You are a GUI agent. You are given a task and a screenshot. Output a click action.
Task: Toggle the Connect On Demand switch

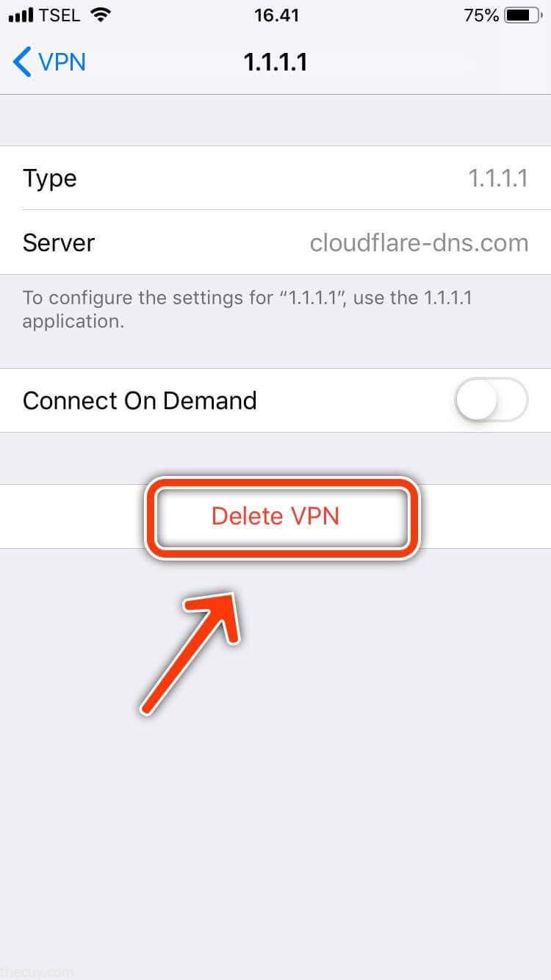point(491,400)
